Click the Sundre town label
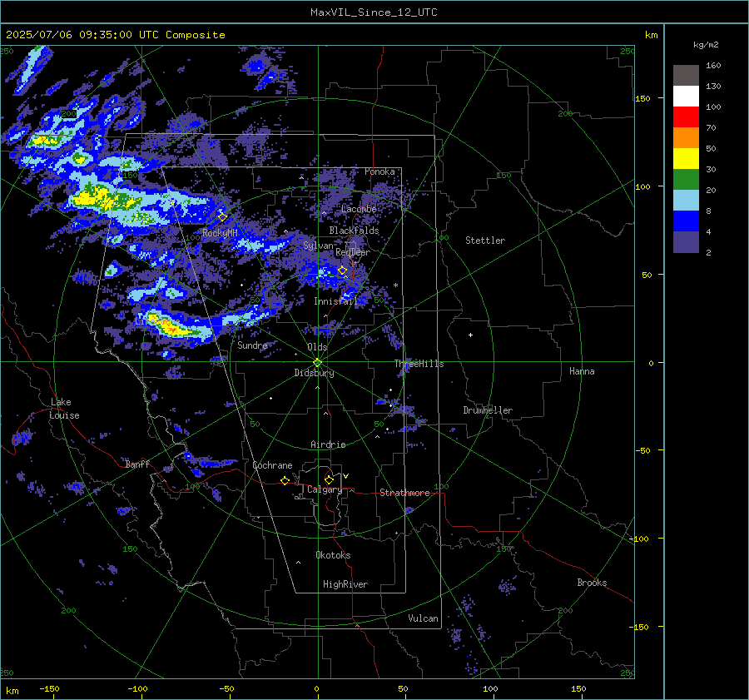 tap(252, 345)
